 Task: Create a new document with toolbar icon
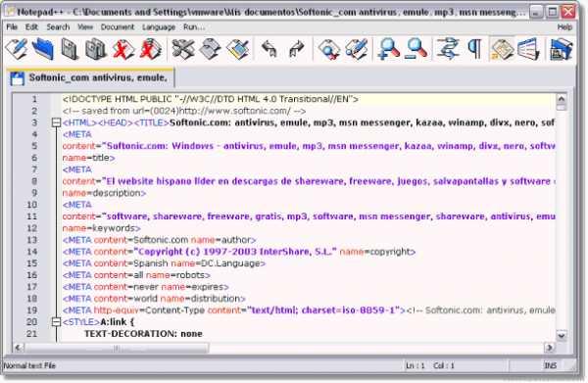(17, 49)
